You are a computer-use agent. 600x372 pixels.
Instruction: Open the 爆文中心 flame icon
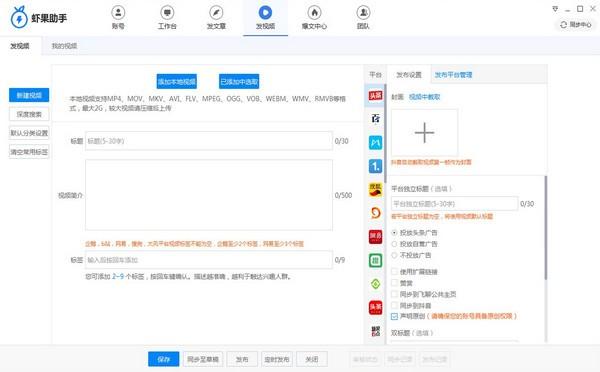pos(314,13)
